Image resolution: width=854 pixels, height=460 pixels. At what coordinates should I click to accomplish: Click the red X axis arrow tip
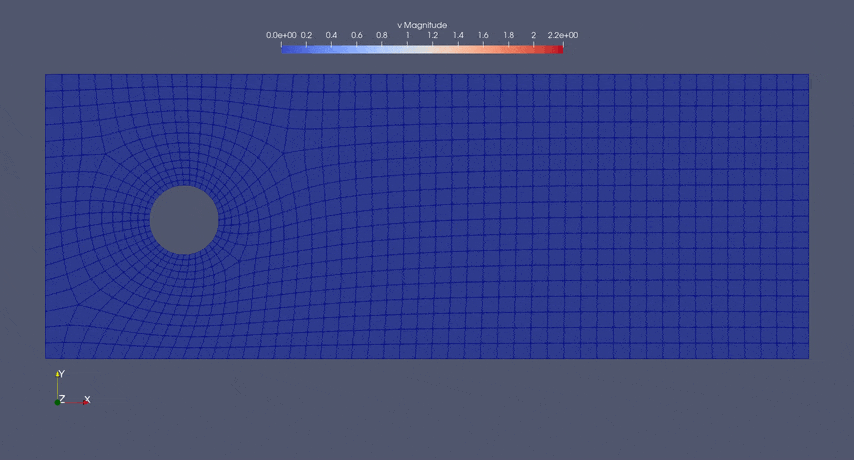tap(85, 403)
